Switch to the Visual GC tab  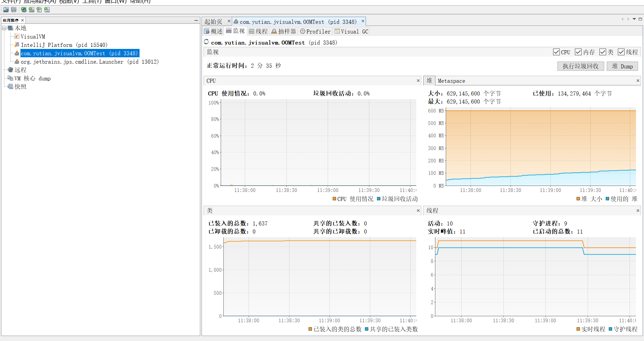point(352,31)
